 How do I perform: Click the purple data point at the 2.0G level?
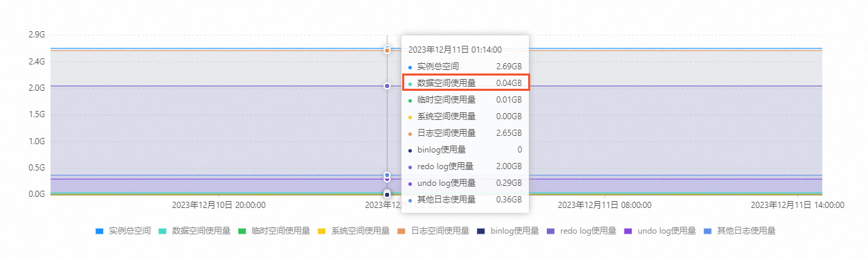[x=387, y=86]
